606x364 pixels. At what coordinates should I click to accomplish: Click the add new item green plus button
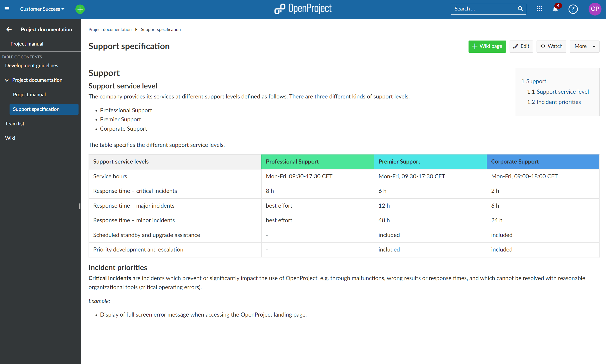[x=80, y=9]
